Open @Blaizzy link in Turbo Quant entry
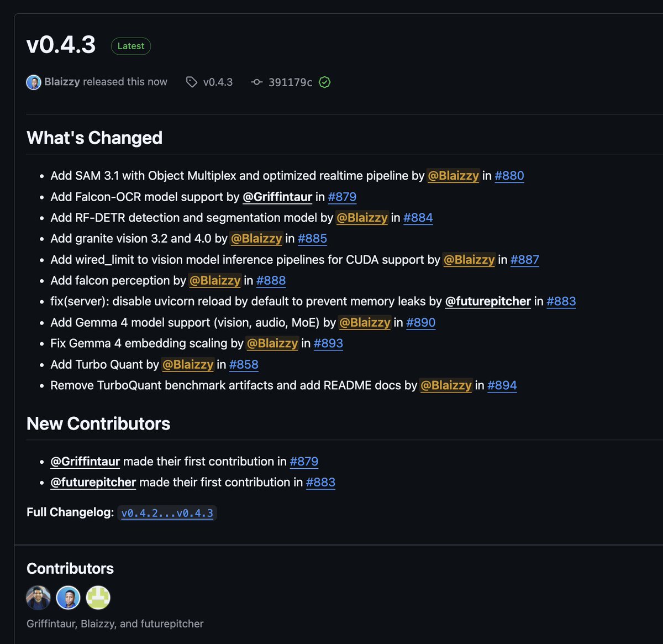This screenshot has height=644, width=663. 187,364
